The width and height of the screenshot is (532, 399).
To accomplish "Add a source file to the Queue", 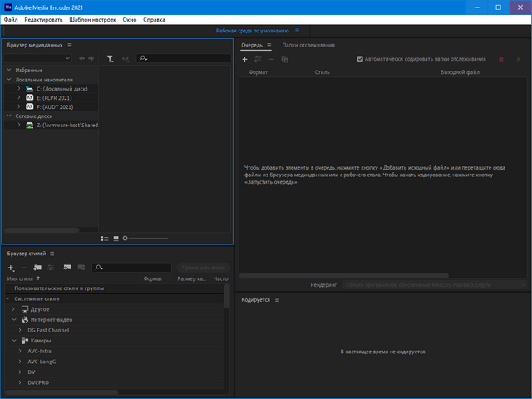I will [x=244, y=59].
